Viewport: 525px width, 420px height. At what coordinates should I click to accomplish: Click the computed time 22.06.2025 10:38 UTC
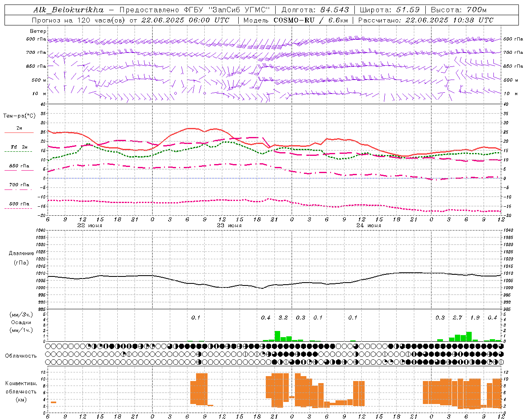coord(449,20)
